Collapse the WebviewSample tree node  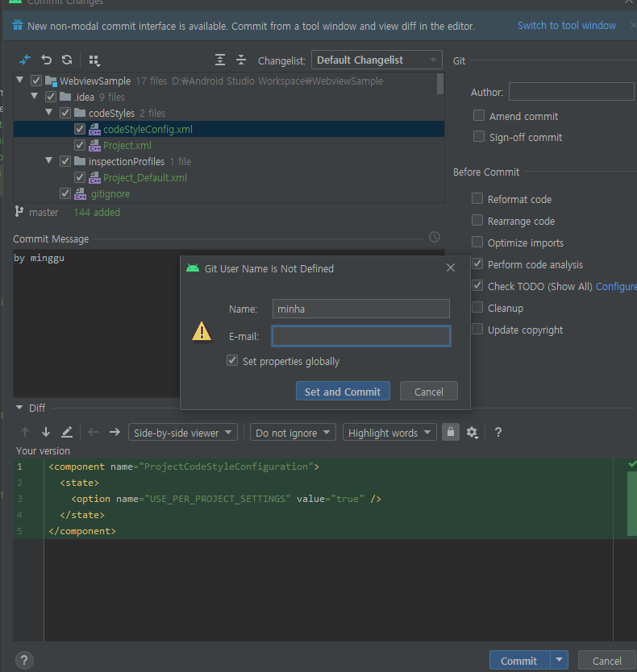pos(19,80)
